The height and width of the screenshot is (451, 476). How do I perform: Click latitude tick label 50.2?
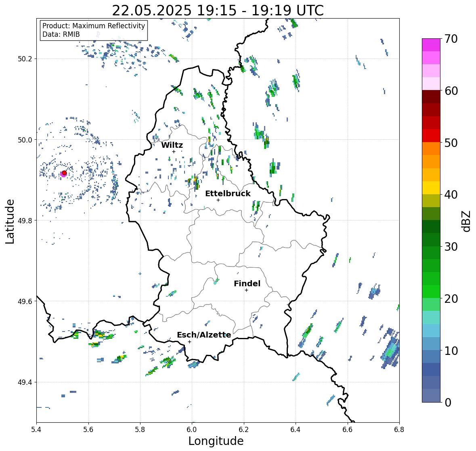(25, 59)
